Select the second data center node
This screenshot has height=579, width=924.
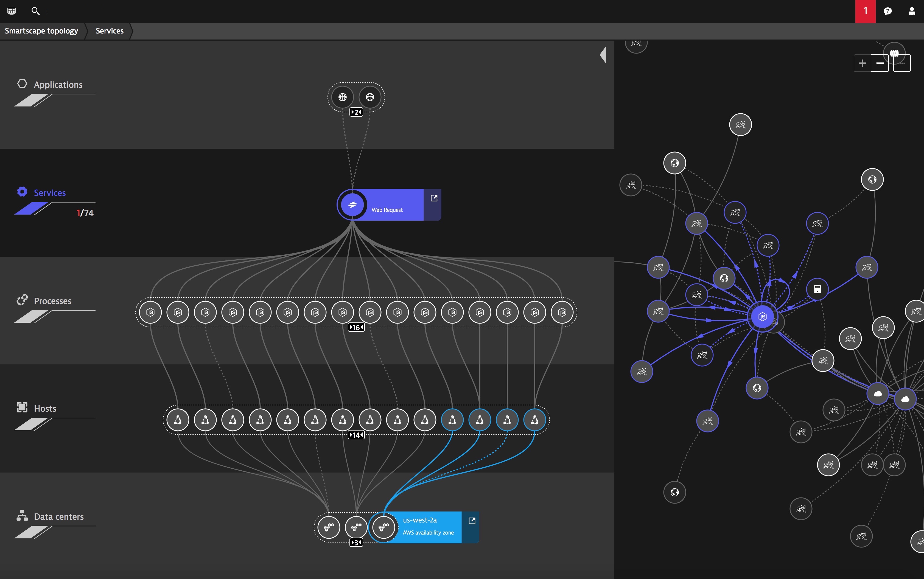[356, 527]
